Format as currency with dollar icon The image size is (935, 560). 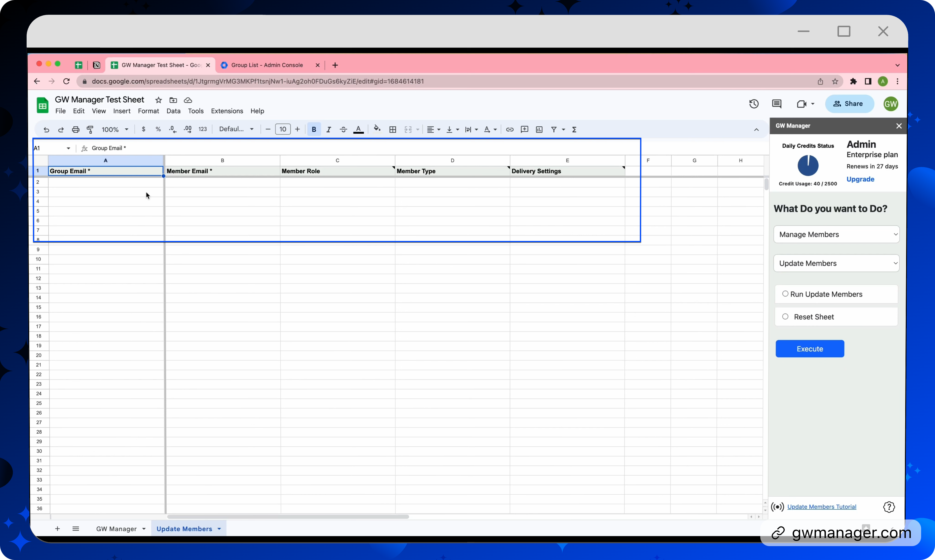[143, 129]
